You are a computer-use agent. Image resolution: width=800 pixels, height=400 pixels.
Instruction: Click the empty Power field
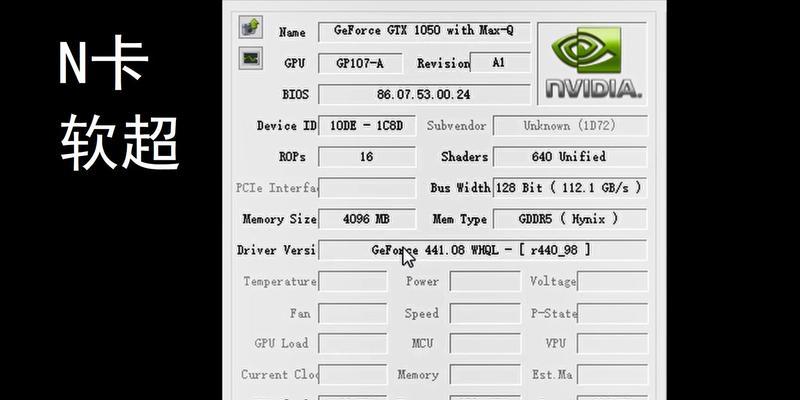point(485,281)
